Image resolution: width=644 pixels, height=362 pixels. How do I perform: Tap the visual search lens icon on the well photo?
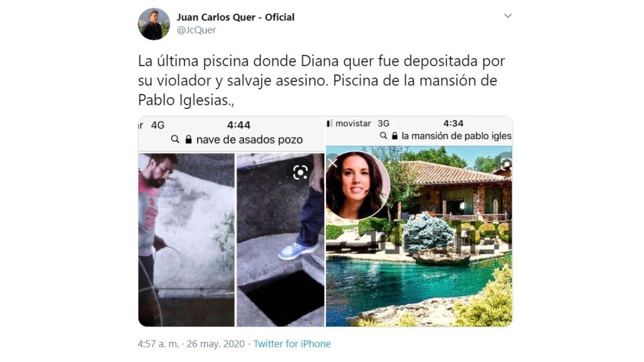(300, 172)
